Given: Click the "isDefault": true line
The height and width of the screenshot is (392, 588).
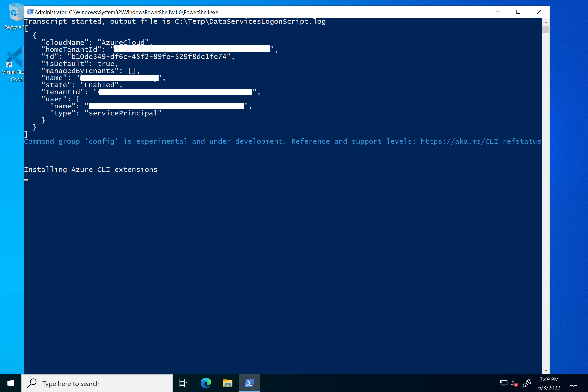Looking at the screenshot, I should click(x=80, y=64).
